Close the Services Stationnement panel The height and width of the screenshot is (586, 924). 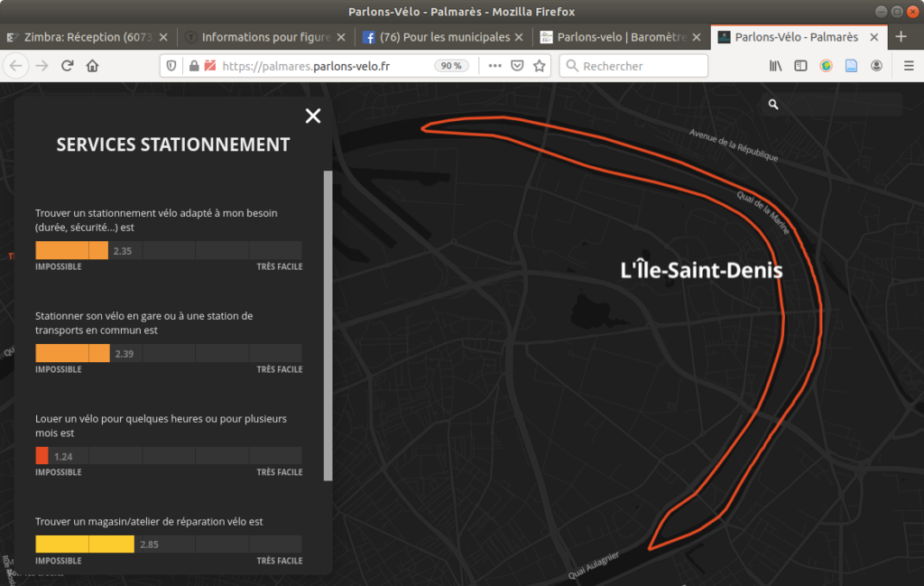(x=313, y=116)
